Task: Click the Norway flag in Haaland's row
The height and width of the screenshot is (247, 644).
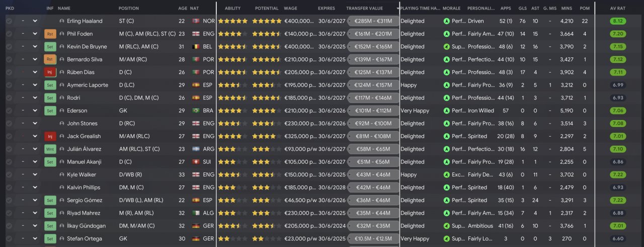Action: [x=196, y=21]
